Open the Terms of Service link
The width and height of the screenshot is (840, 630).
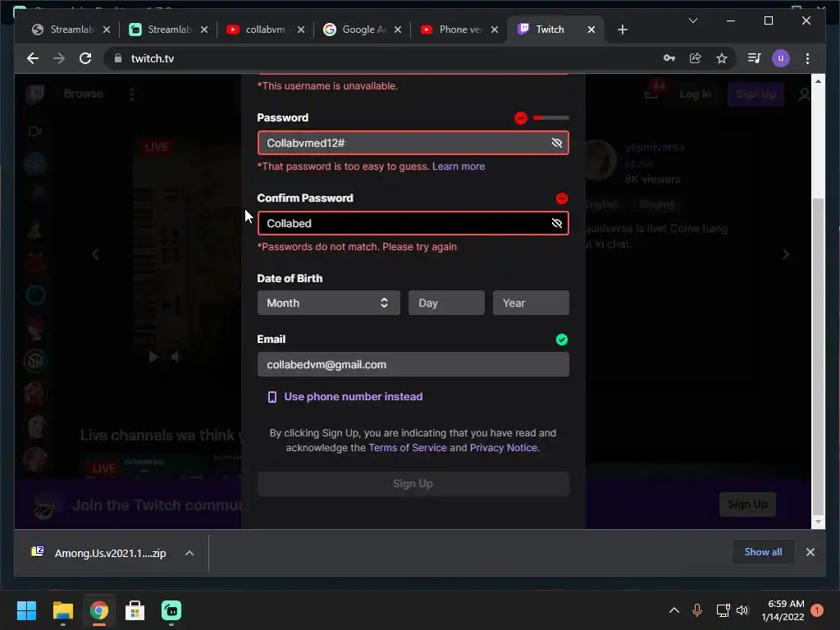coord(408,447)
